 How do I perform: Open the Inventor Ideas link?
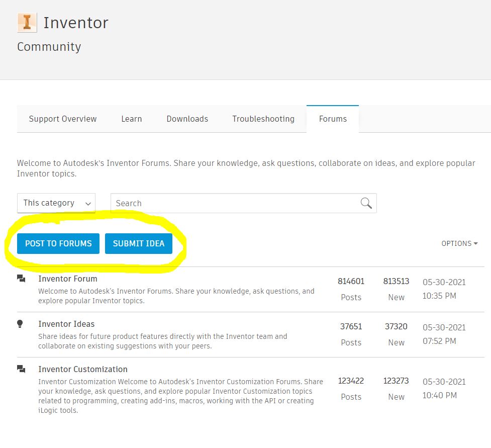point(66,324)
